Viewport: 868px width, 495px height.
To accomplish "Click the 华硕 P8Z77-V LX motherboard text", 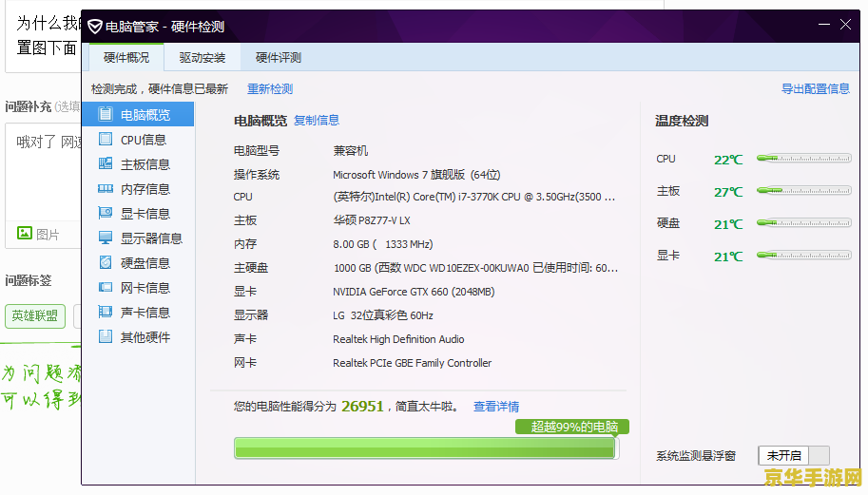I will pyautogui.click(x=372, y=220).
